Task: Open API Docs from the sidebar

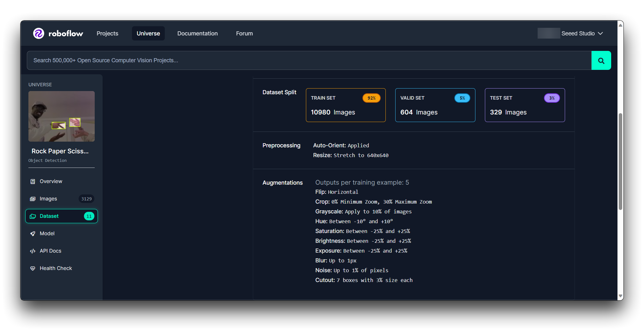Action: [62, 251]
